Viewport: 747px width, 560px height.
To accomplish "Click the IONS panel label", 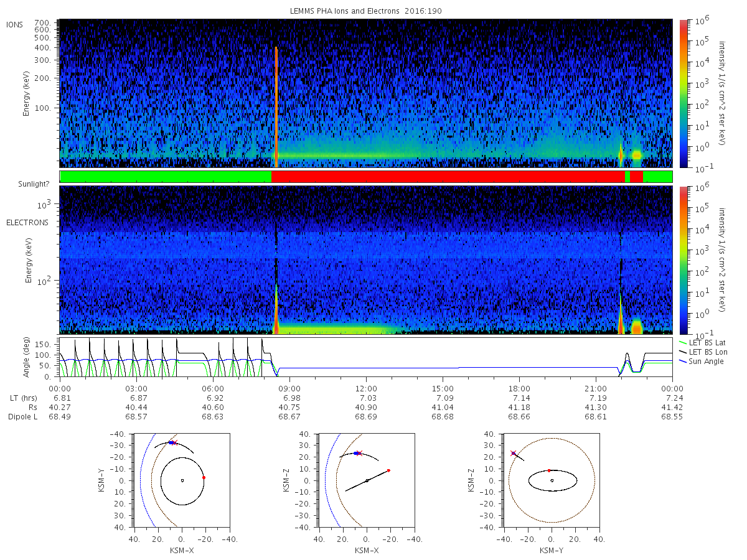I will coord(14,24).
